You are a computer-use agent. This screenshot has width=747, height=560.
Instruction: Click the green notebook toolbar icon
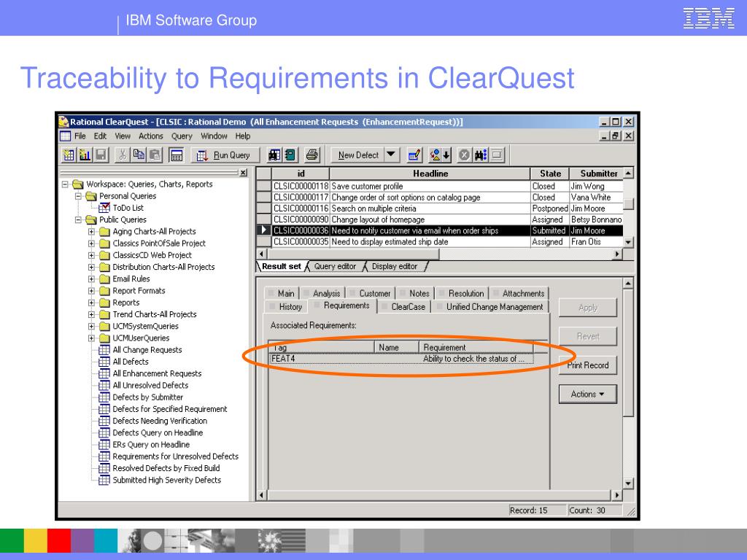click(x=290, y=155)
